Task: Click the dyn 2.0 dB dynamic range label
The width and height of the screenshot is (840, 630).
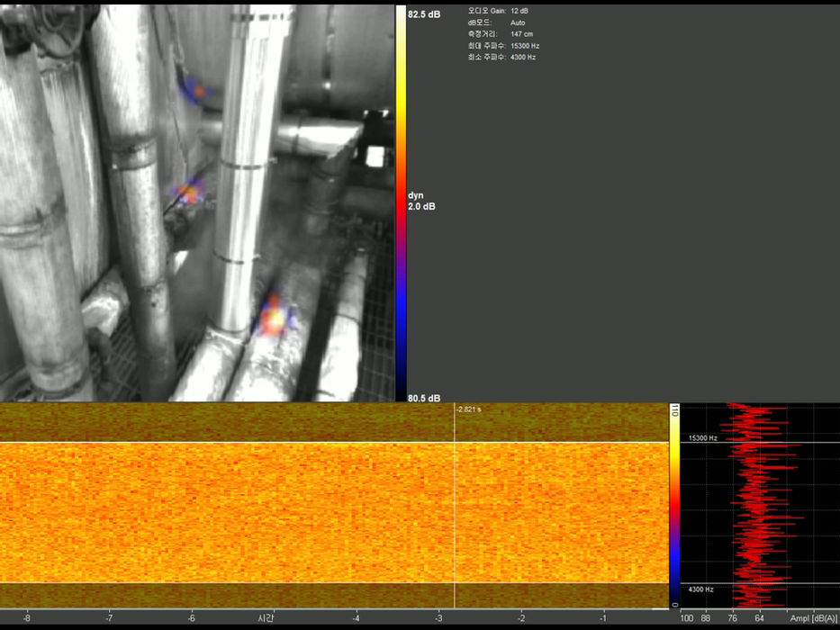Action: 421,201
